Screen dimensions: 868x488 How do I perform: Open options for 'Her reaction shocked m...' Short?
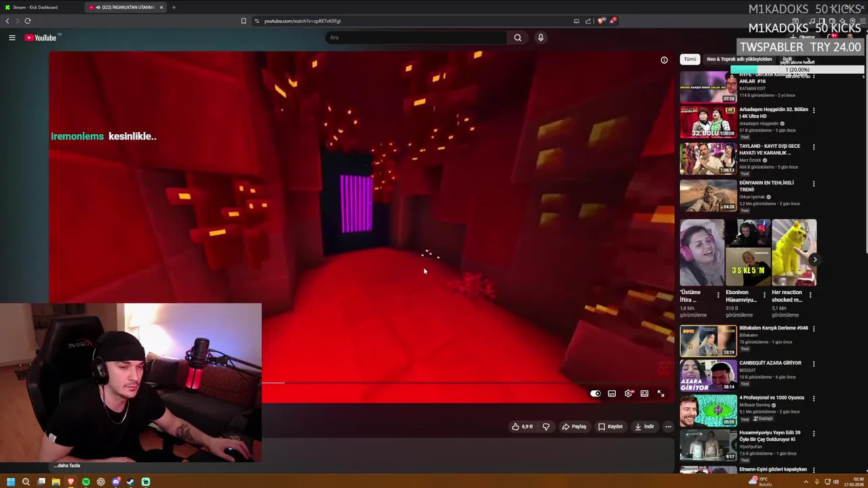[x=810, y=295]
